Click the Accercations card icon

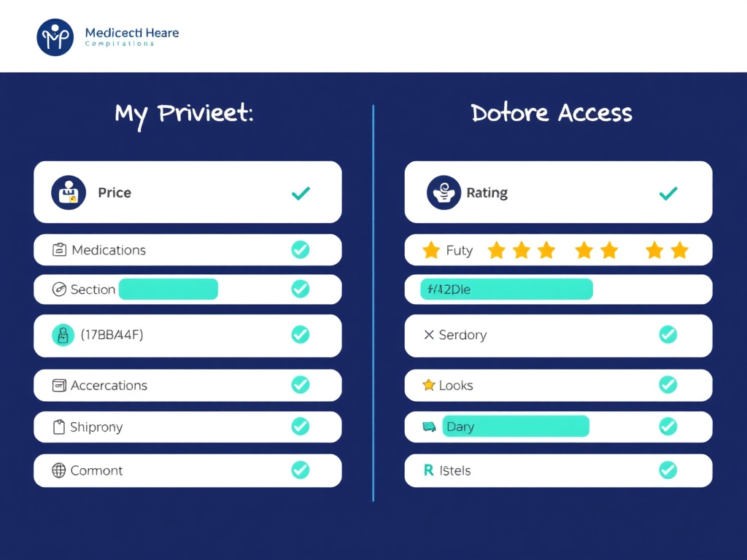(x=60, y=385)
